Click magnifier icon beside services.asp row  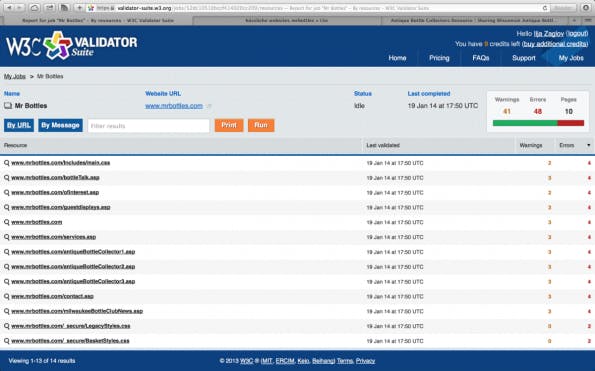pyautogui.click(x=6, y=237)
